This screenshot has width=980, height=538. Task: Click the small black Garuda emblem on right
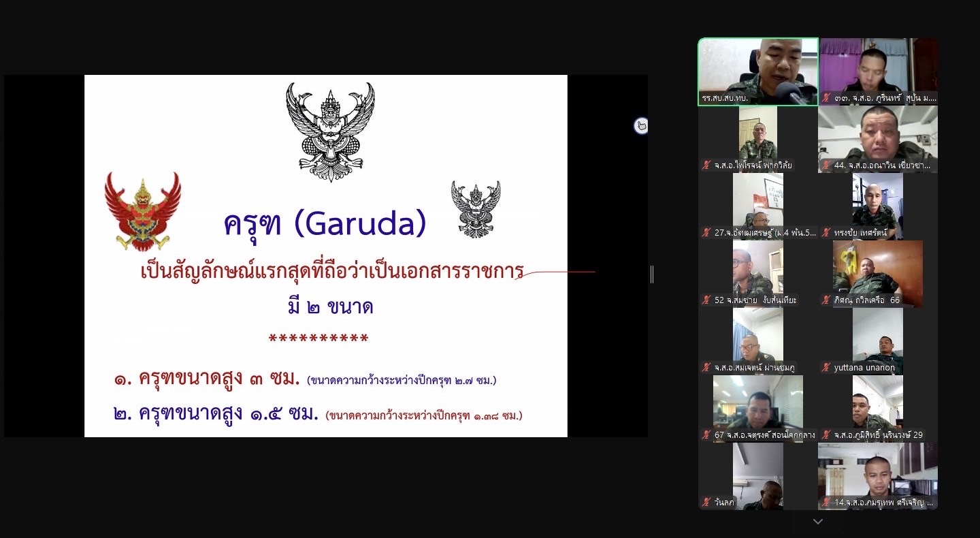click(476, 209)
